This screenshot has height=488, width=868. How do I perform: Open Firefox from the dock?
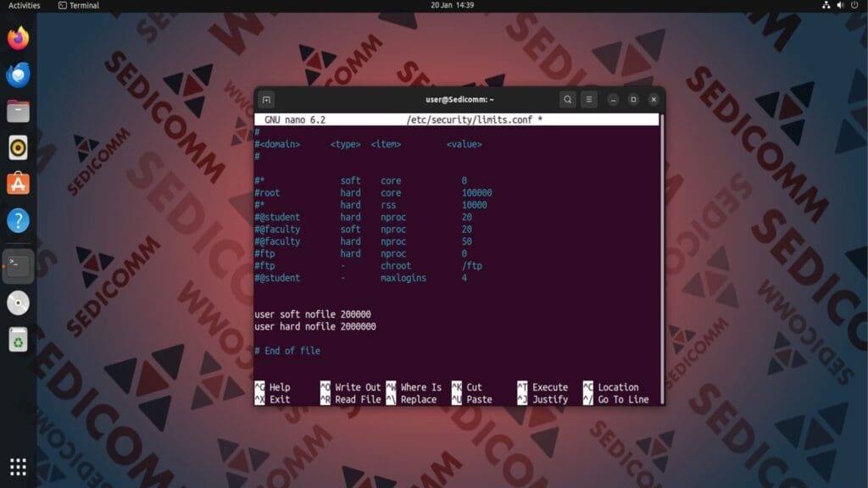coord(18,37)
